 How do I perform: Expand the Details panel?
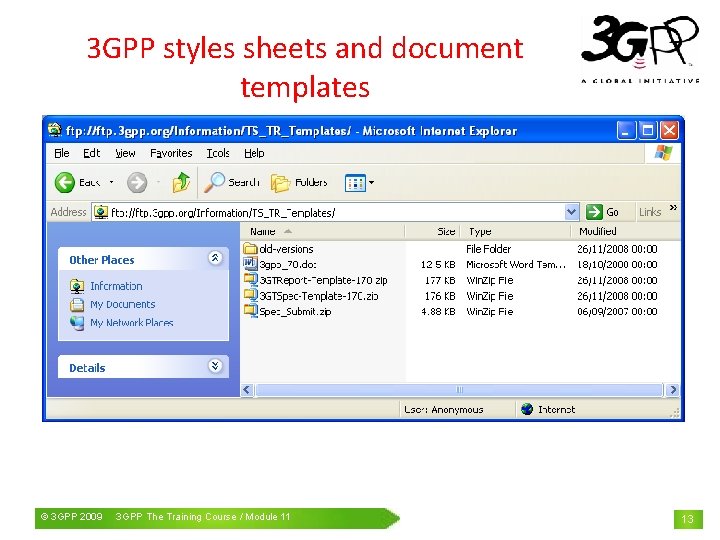point(215,366)
